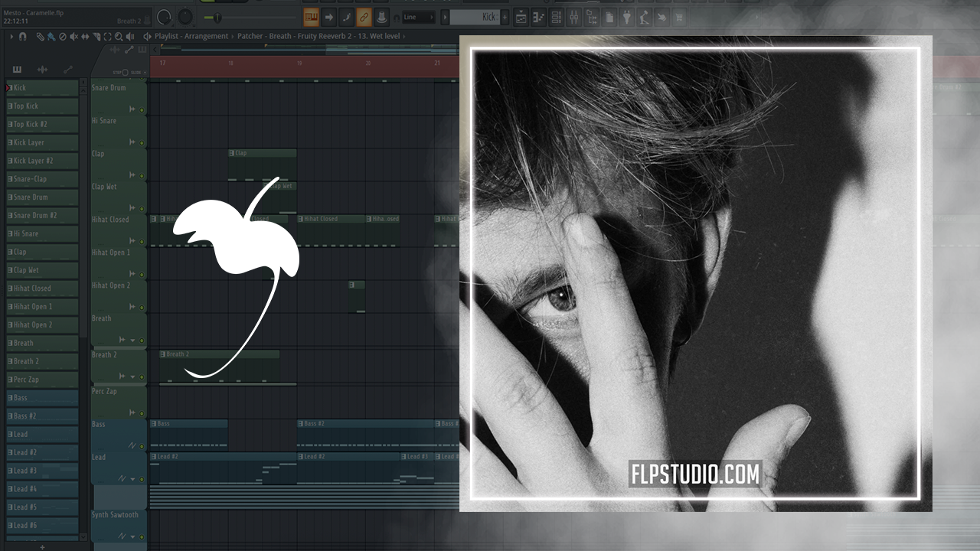
Task: Select the Zoom magnifier tool
Action: point(117,36)
